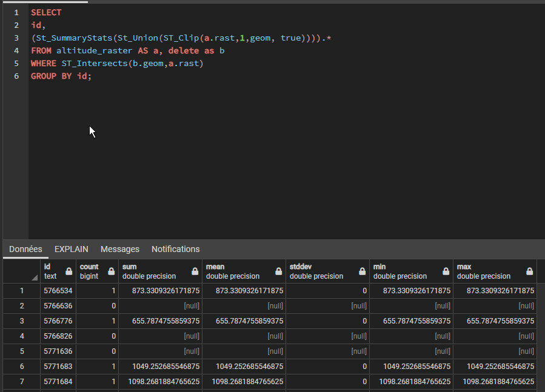
Task: Open the Notifications tab
Action: coord(175,249)
